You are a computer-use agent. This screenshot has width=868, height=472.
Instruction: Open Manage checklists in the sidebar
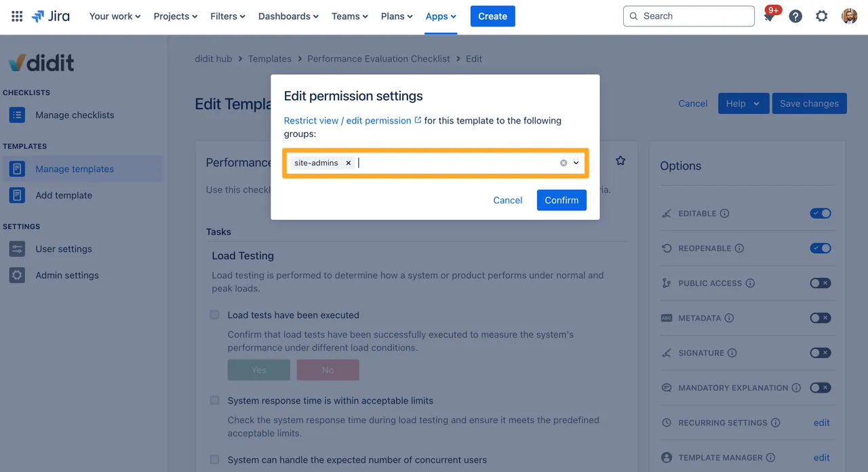pos(75,115)
